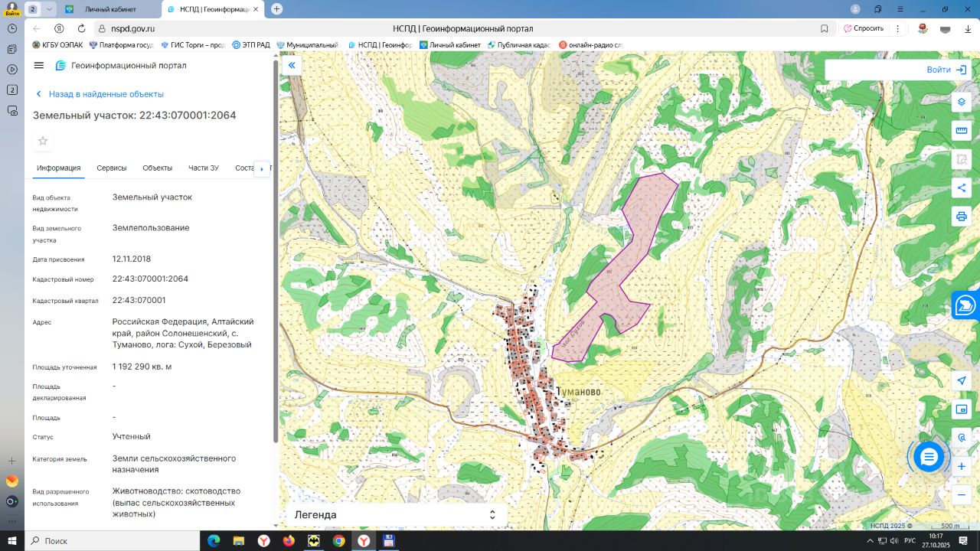
Task: Click the Геоинформационный портал logo
Action: [120, 66]
